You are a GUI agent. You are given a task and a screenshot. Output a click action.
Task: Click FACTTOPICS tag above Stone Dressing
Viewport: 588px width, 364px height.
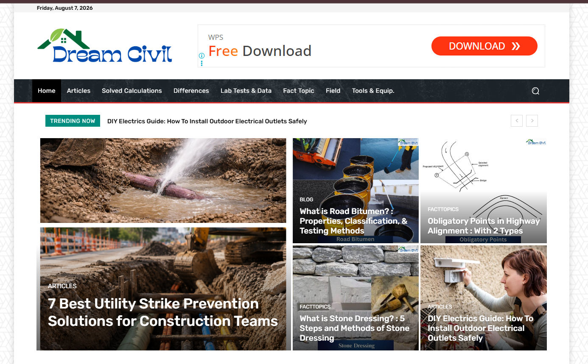point(315,307)
